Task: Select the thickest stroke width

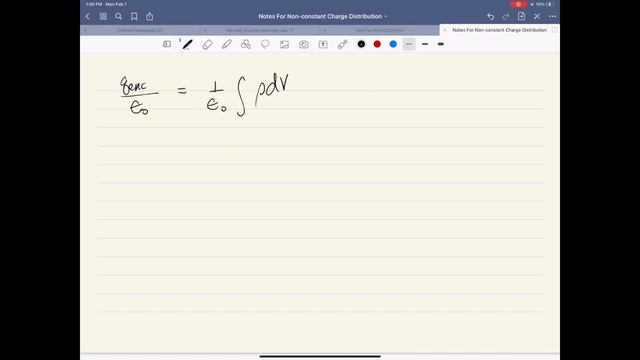Action: [x=441, y=44]
